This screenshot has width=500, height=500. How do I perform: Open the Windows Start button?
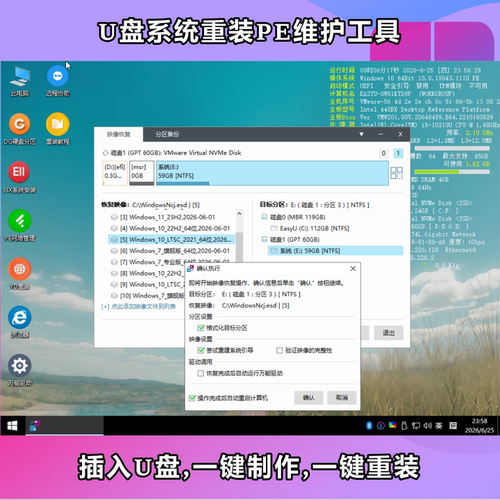tap(13, 426)
